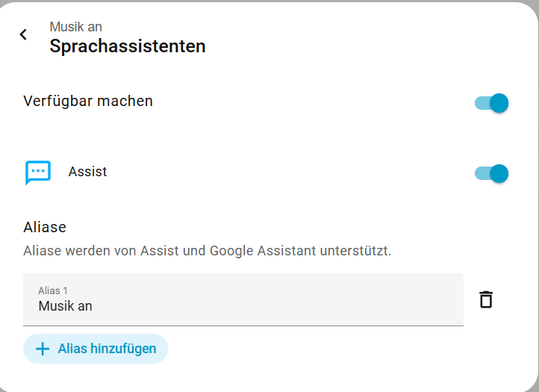Click the knob of the Verfügbar machen switch
Image resolution: width=539 pixels, height=392 pixels.
(x=499, y=103)
